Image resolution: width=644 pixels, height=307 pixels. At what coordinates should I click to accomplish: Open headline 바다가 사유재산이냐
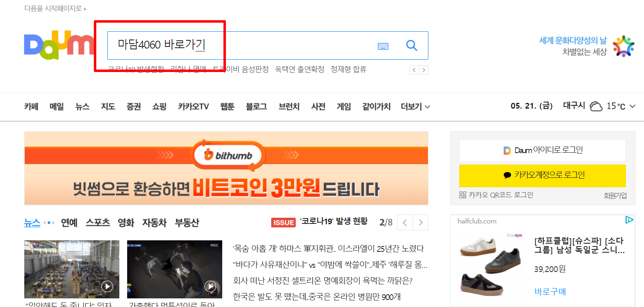[330, 265]
